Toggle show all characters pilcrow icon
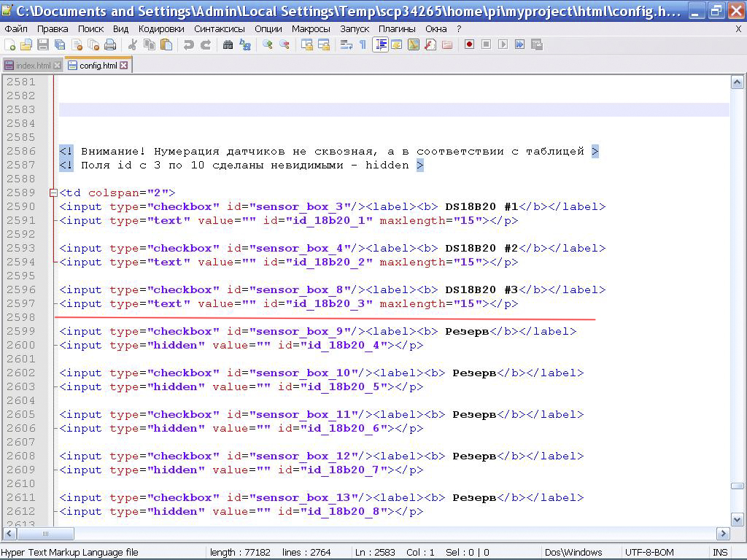The width and height of the screenshot is (747, 560). [x=363, y=44]
